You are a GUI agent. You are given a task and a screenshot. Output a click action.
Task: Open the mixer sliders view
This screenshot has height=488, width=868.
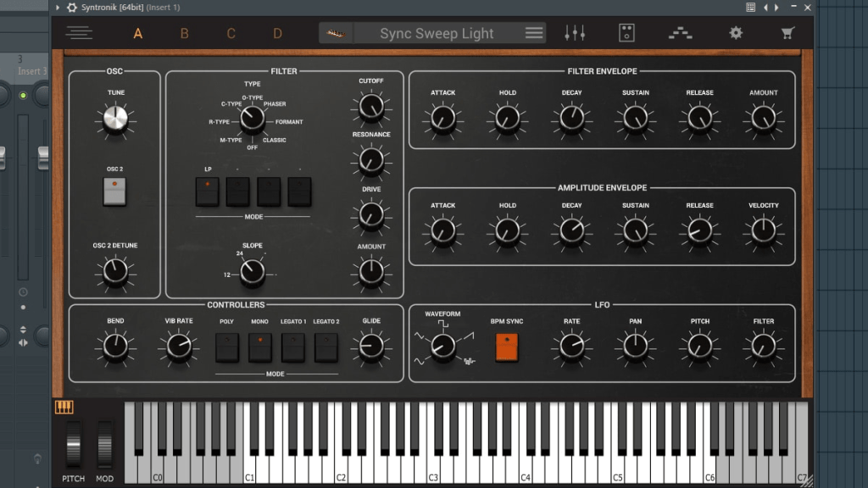tap(575, 33)
